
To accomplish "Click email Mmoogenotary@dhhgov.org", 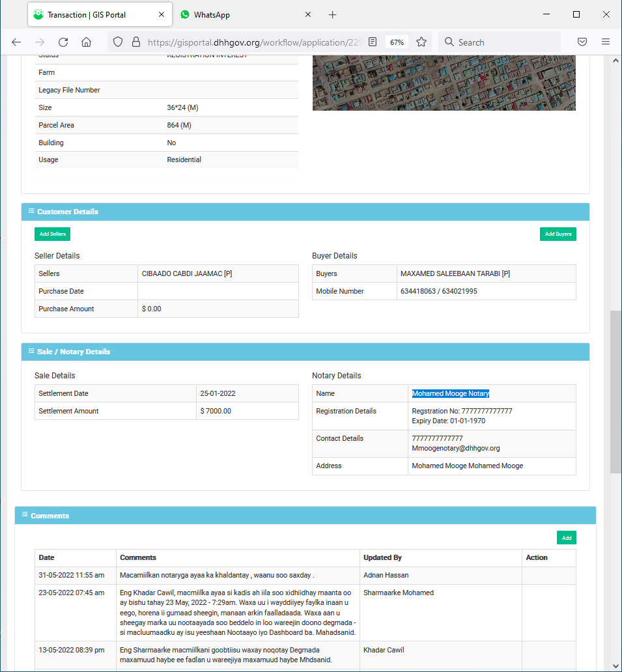I will tap(456, 448).
